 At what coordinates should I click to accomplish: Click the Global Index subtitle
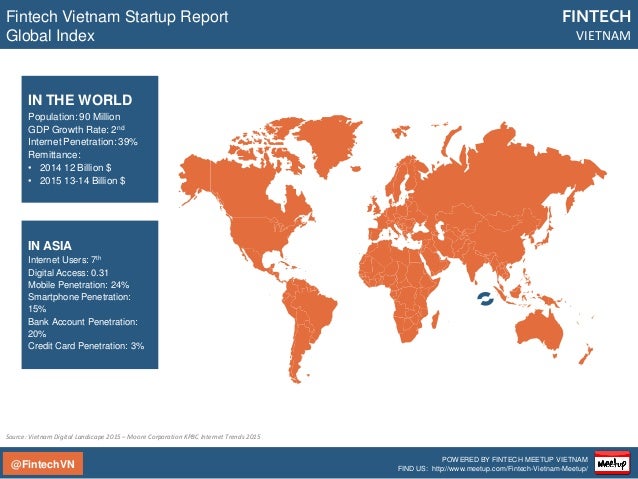tap(50, 36)
